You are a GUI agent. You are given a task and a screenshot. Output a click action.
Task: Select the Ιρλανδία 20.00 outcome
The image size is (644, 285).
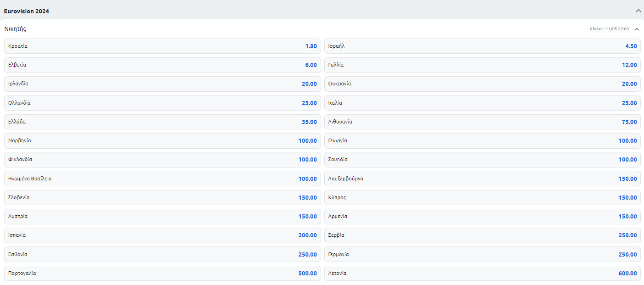pos(162,84)
